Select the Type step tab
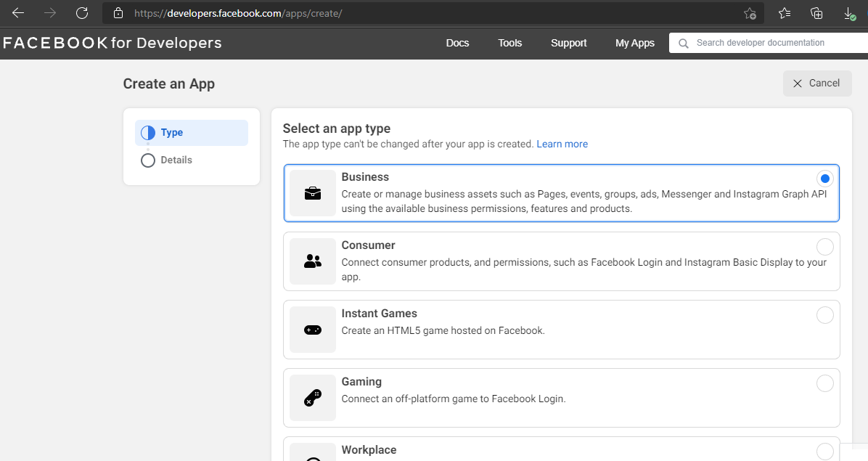Image resolution: width=868 pixels, height=461 pixels. click(192, 133)
